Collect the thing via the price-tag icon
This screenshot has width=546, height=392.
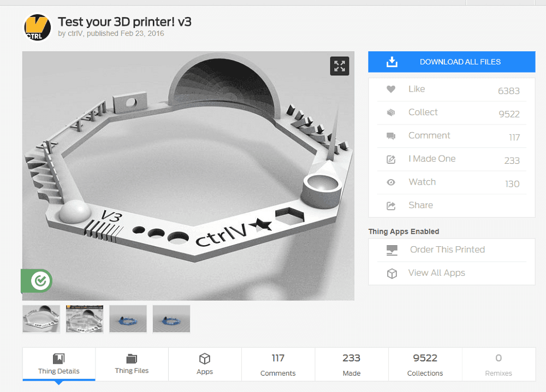(391, 112)
